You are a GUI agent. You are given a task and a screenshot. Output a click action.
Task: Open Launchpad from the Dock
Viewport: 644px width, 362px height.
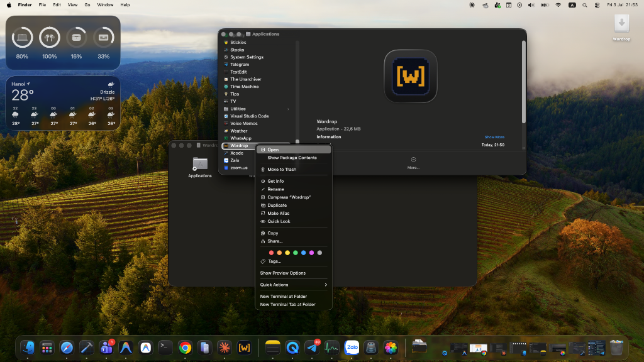click(x=47, y=348)
